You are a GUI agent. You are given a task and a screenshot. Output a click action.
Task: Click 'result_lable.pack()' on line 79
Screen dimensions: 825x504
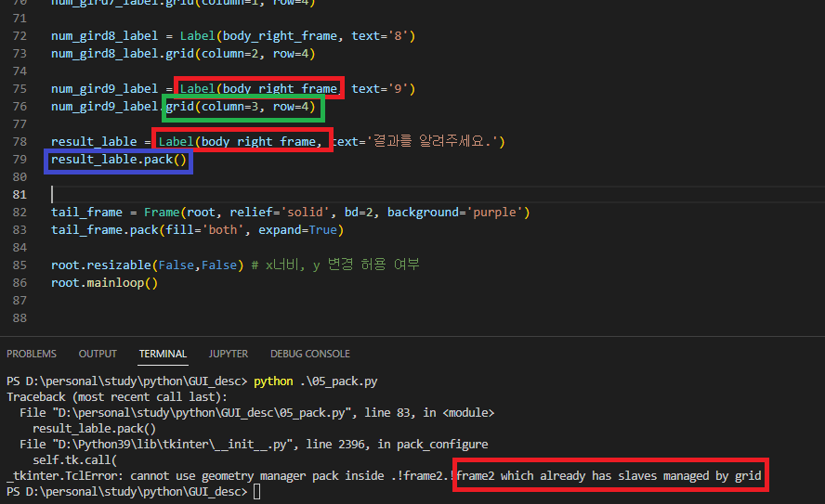coord(119,160)
